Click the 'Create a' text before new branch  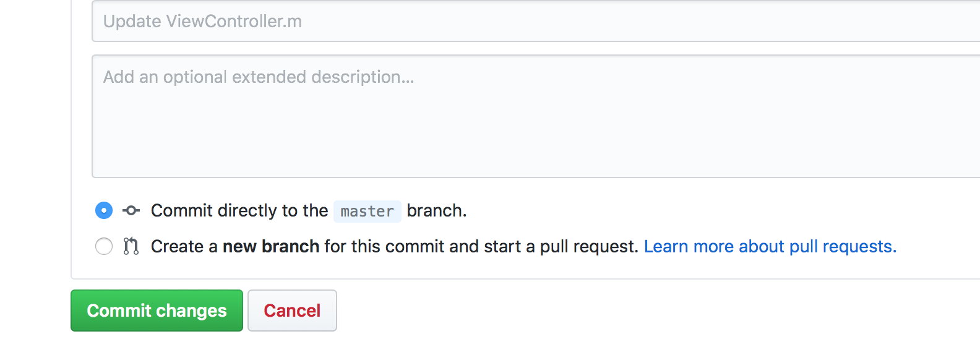184,246
